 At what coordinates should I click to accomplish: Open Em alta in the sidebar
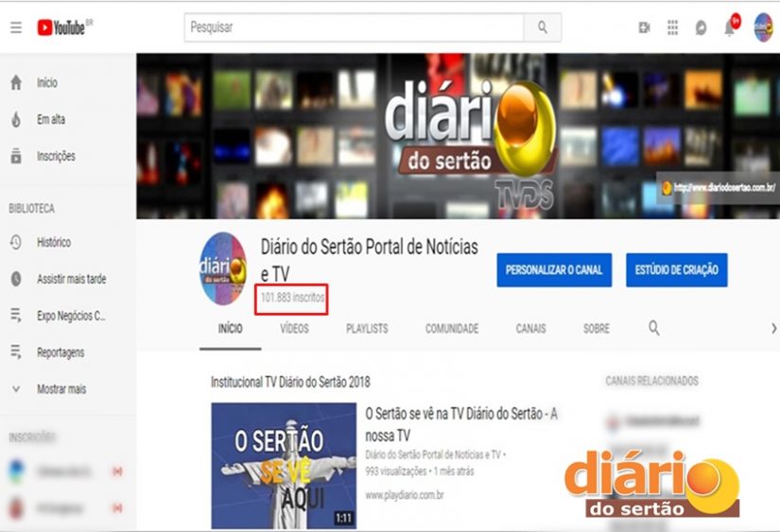point(51,119)
